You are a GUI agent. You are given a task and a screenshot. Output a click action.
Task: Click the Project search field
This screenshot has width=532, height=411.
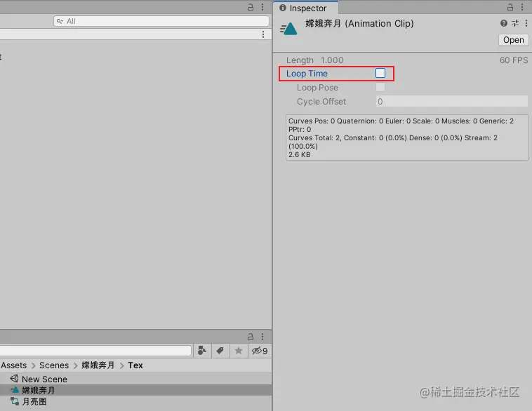95,351
